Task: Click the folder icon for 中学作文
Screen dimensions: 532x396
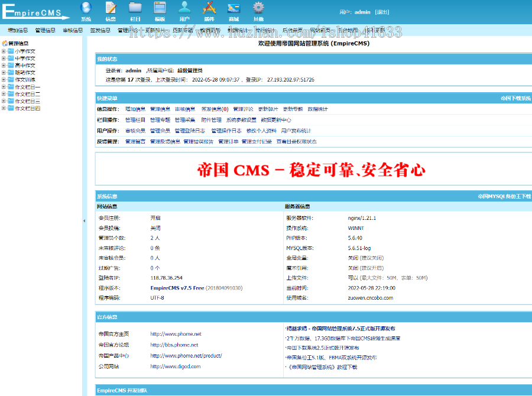Action: point(11,59)
